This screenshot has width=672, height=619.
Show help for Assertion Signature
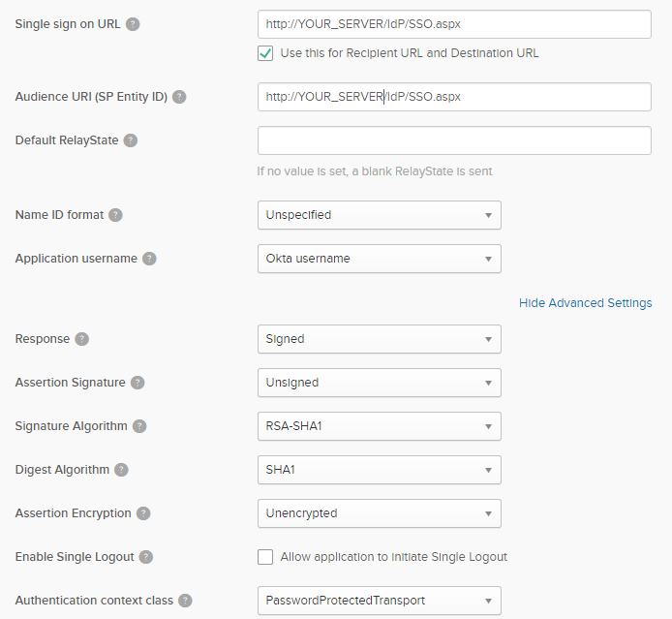[x=137, y=383]
